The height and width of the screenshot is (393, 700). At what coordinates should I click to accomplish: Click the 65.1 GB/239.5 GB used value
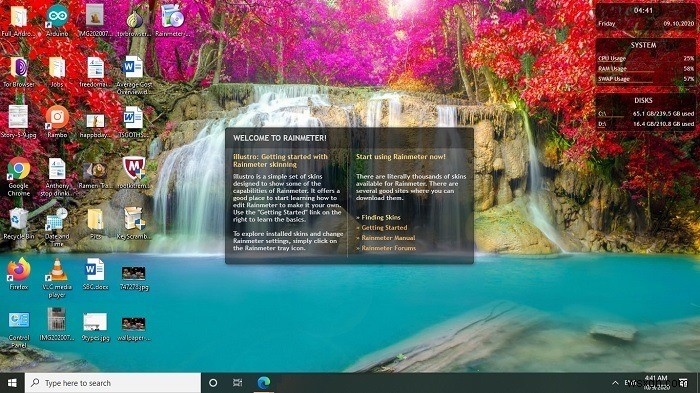pyautogui.click(x=663, y=114)
